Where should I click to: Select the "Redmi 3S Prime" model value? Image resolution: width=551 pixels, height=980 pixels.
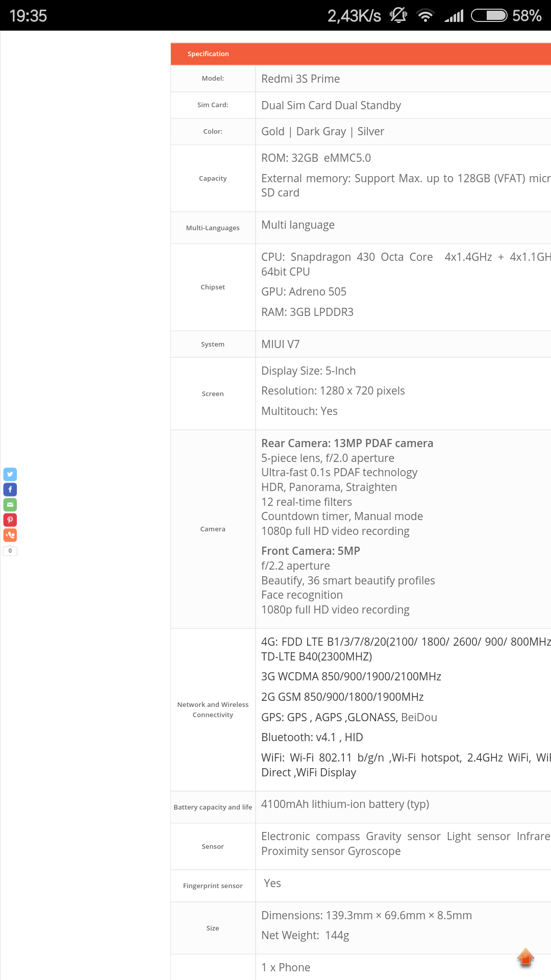tap(300, 79)
